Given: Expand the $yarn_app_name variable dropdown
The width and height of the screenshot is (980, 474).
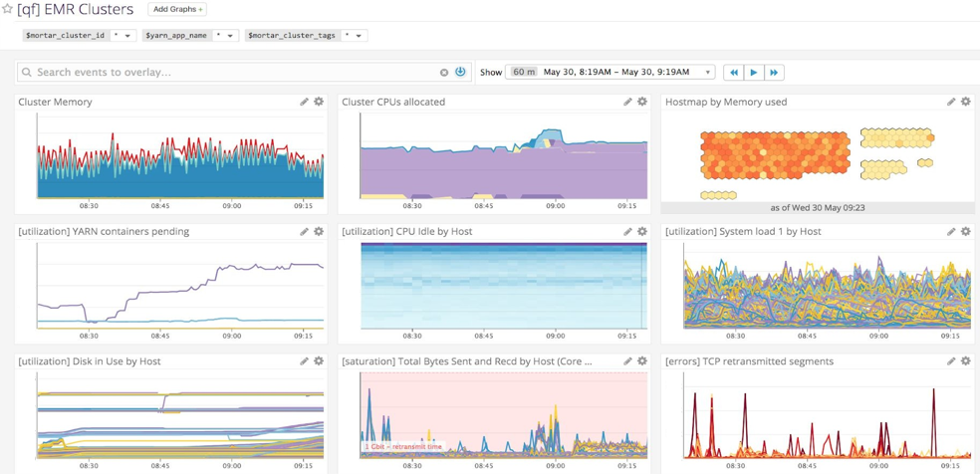Looking at the screenshot, I should tap(225, 36).
